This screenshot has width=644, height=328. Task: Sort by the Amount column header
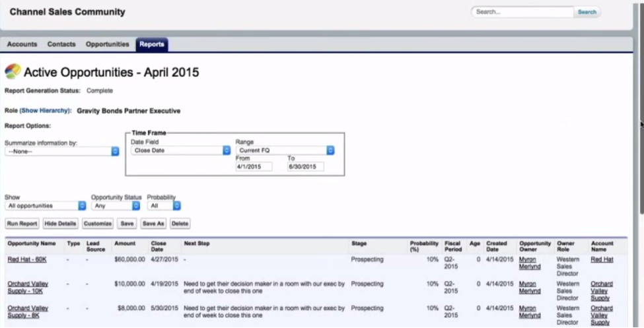125,244
